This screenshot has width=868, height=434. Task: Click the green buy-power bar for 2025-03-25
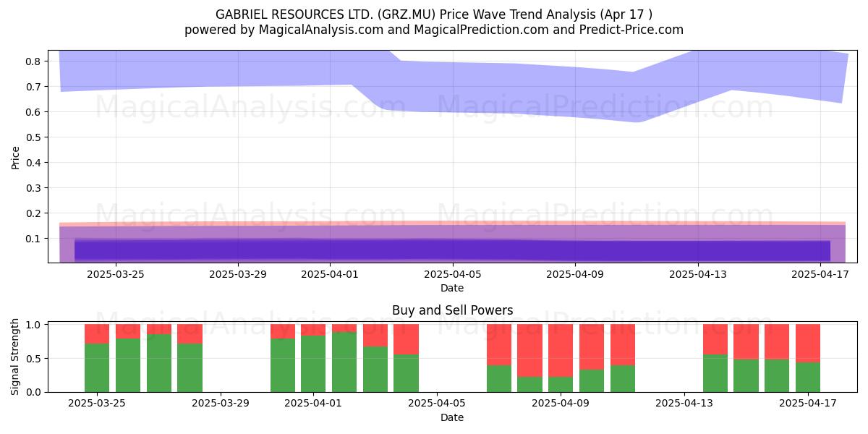[97, 367]
